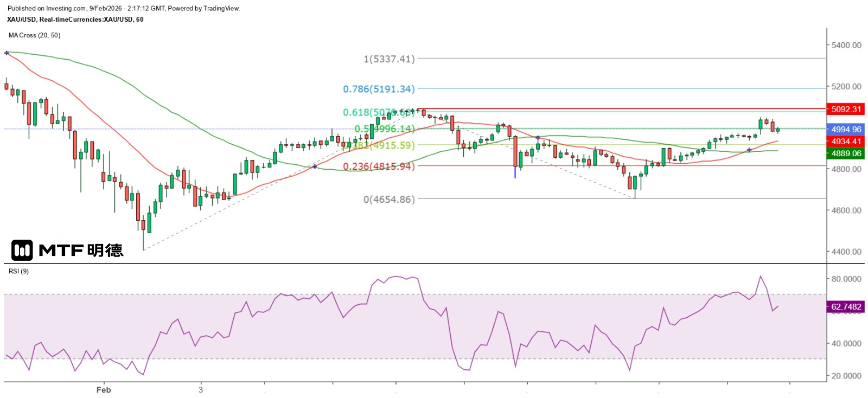Image resolution: width=868 pixels, height=398 pixels.
Task: Select the 0.236(4815.94) Fibonacci level label
Action: point(379,166)
